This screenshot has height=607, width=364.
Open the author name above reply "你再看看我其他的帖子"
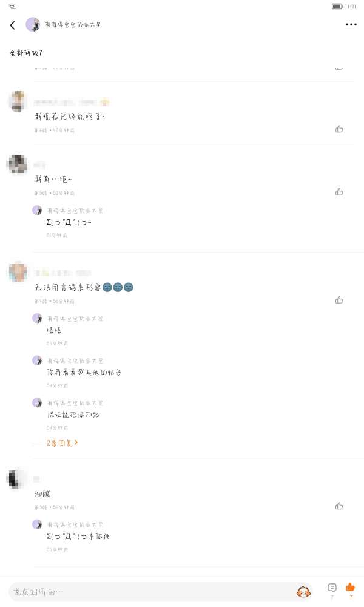(75, 361)
